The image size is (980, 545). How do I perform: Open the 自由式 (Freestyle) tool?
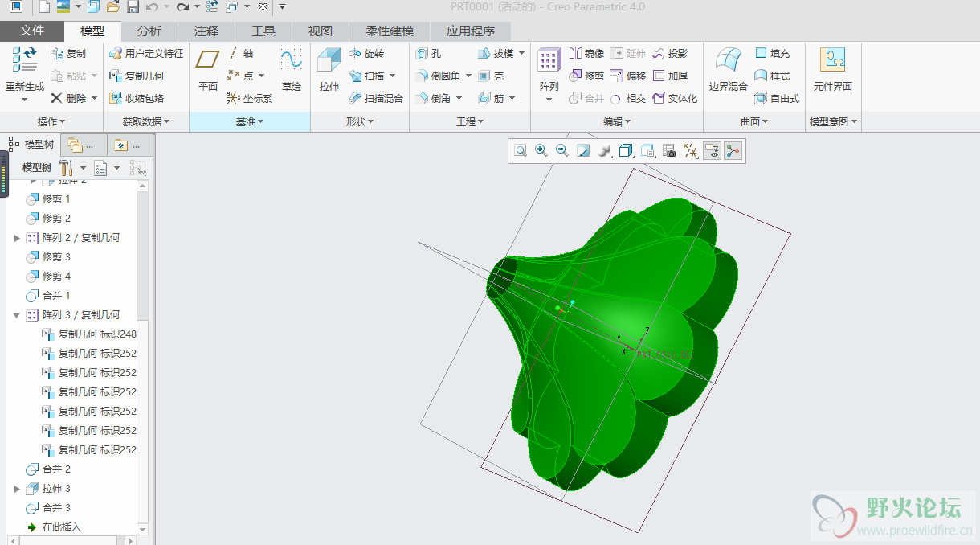[777, 98]
